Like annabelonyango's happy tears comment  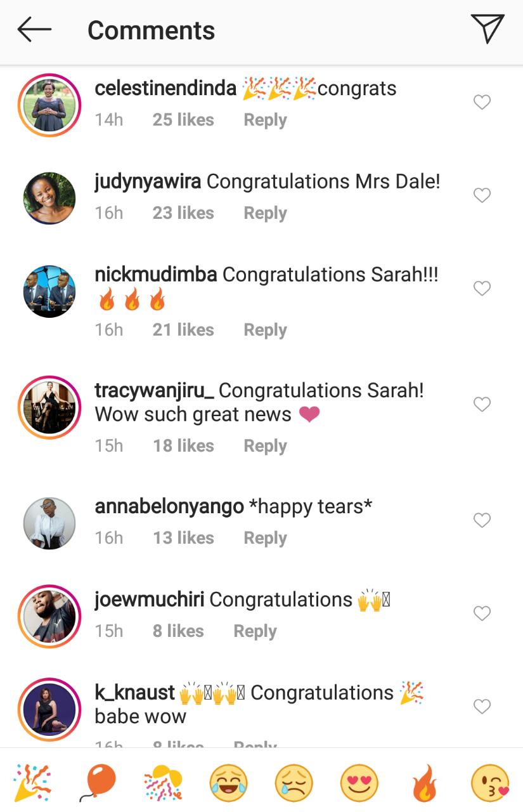click(482, 520)
